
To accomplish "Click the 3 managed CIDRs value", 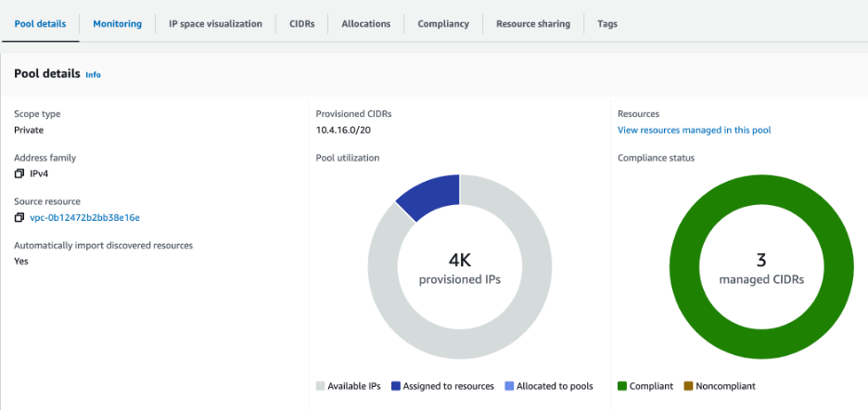I will click(761, 260).
